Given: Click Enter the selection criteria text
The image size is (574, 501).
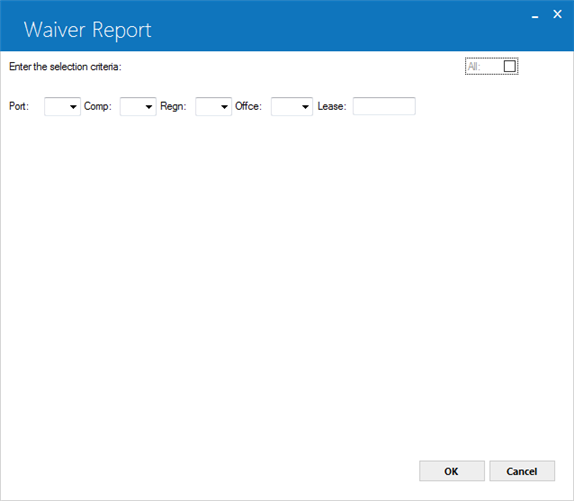Looking at the screenshot, I should pos(65,67).
